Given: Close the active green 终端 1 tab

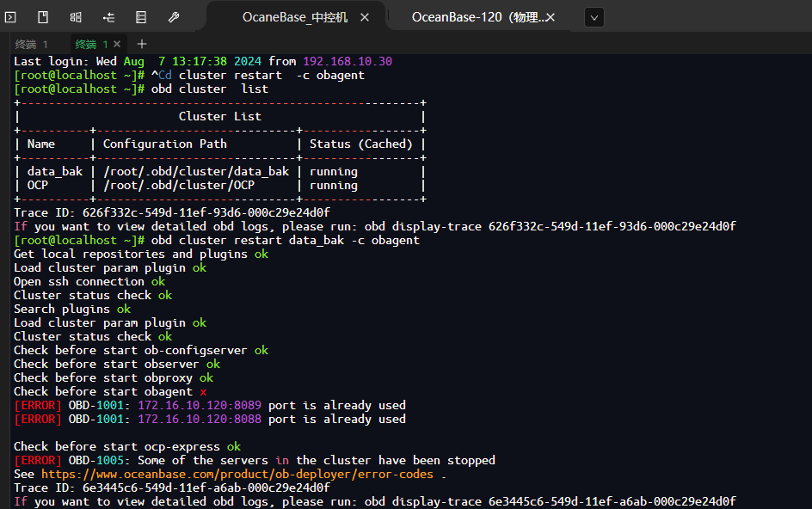Looking at the screenshot, I should pos(117,44).
